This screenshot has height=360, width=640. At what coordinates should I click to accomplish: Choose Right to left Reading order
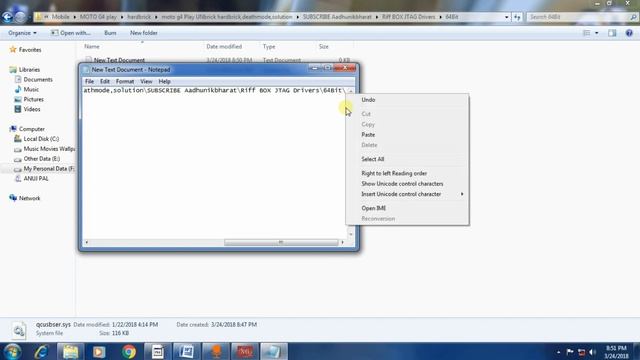point(394,173)
